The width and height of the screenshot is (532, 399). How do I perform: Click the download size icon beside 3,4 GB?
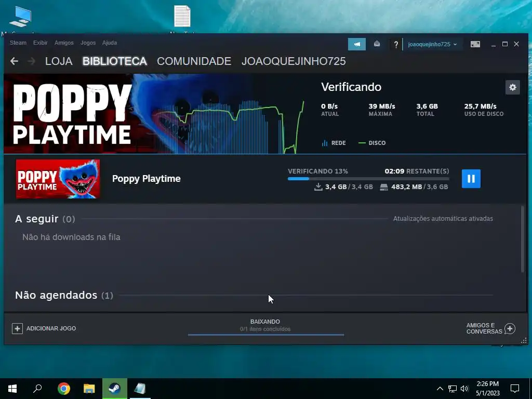tap(318, 187)
